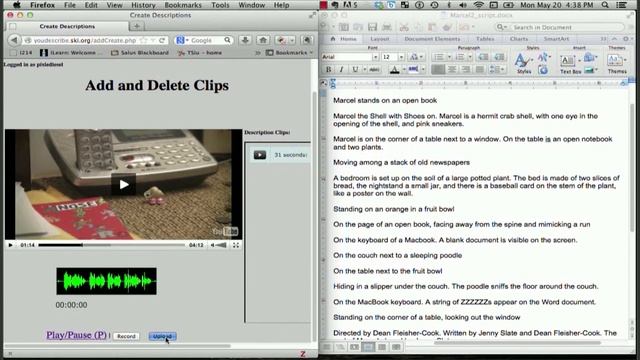Click the Play/Pause (P) link
The width and height of the screenshot is (640, 360).
[76, 335]
